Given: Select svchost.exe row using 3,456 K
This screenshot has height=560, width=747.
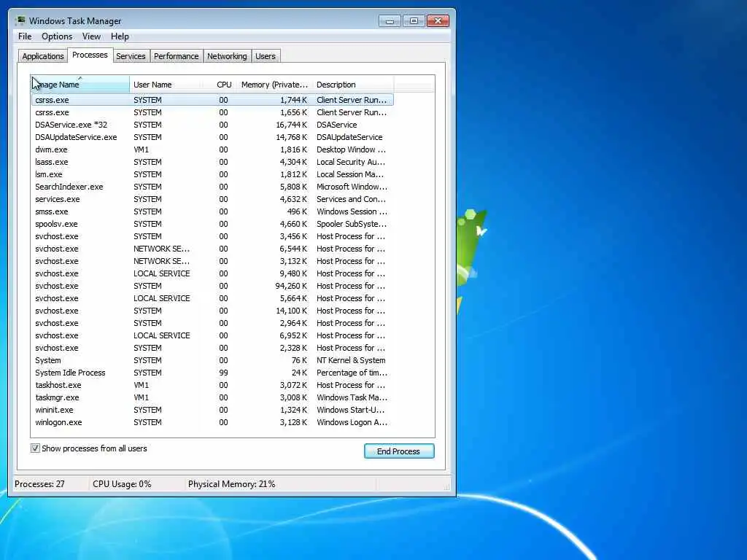Looking at the screenshot, I should click(212, 236).
